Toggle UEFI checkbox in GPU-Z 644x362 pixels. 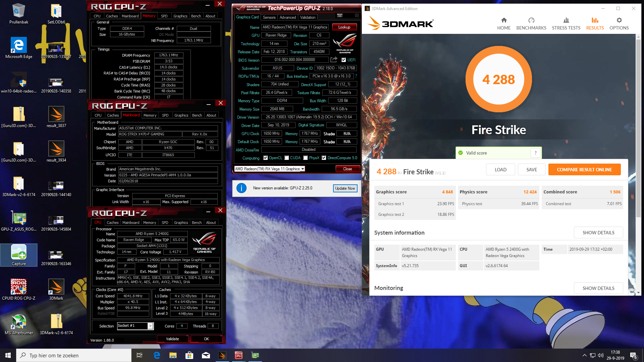pyautogui.click(x=343, y=60)
